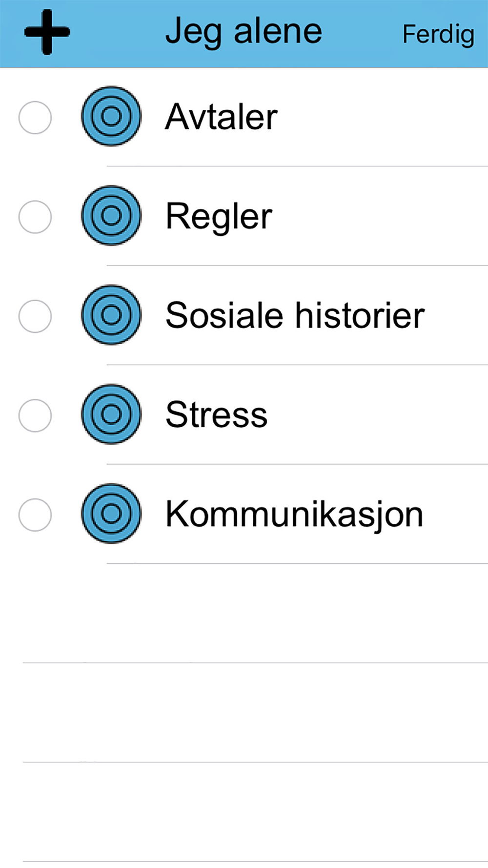Screen dimensions: 488x868
Task: Tap the Jeg alene header title
Action: coord(244,33)
